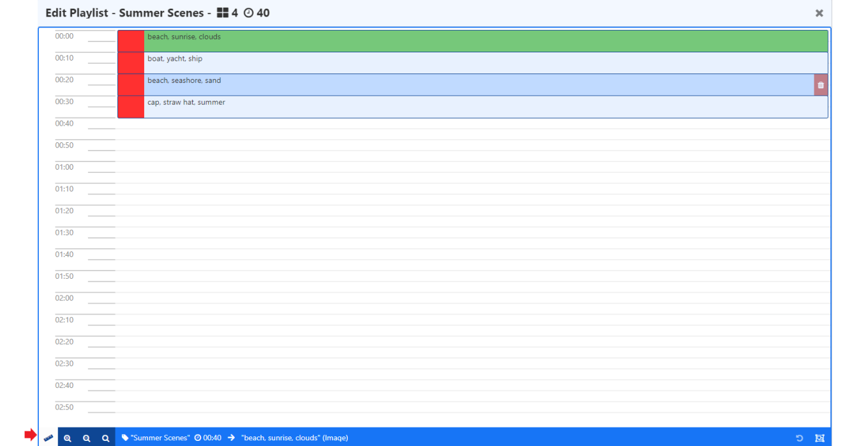868x446 pixels.
Task: Delete the 'beach, seashore, sand' item
Action: [821, 85]
